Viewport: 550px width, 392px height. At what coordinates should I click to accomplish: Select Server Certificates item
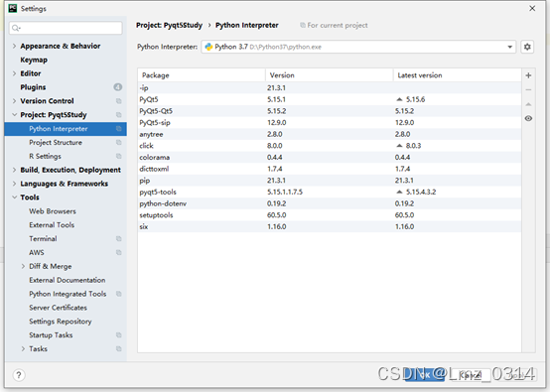pyautogui.click(x=58, y=308)
